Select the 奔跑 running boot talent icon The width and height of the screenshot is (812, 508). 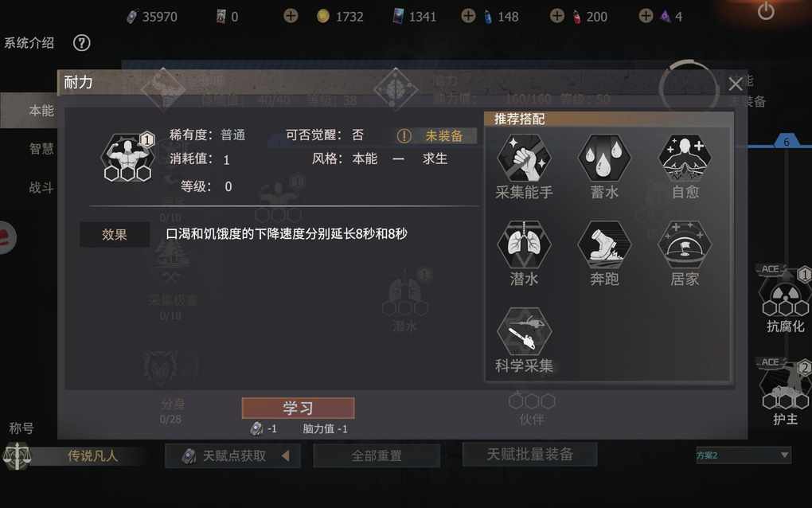click(x=603, y=244)
